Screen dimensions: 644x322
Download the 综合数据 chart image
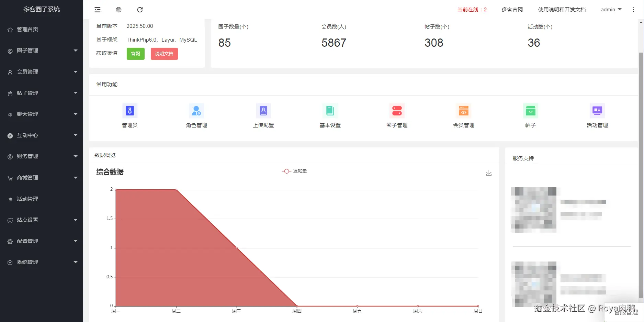[489, 173]
